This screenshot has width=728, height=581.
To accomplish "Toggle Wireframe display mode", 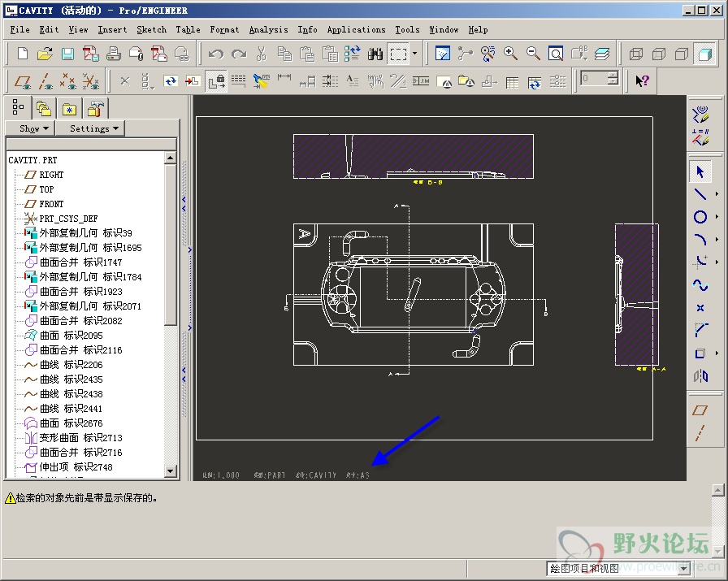I will (636, 54).
